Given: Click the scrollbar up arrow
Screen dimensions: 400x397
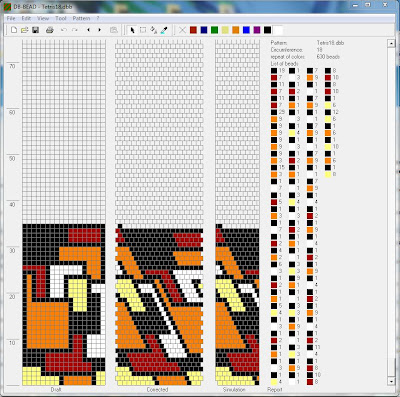Looking at the screenshot, I should pos(391,43).
